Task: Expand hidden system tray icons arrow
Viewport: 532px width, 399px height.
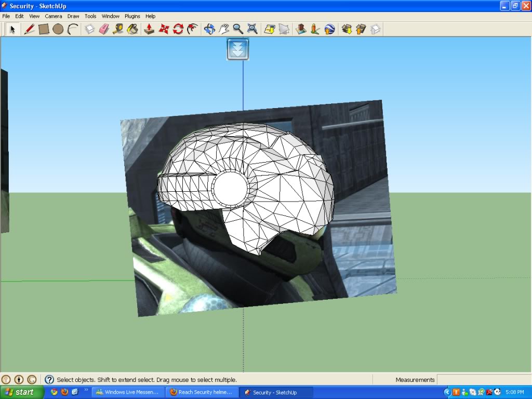Action: pos(447,392)
